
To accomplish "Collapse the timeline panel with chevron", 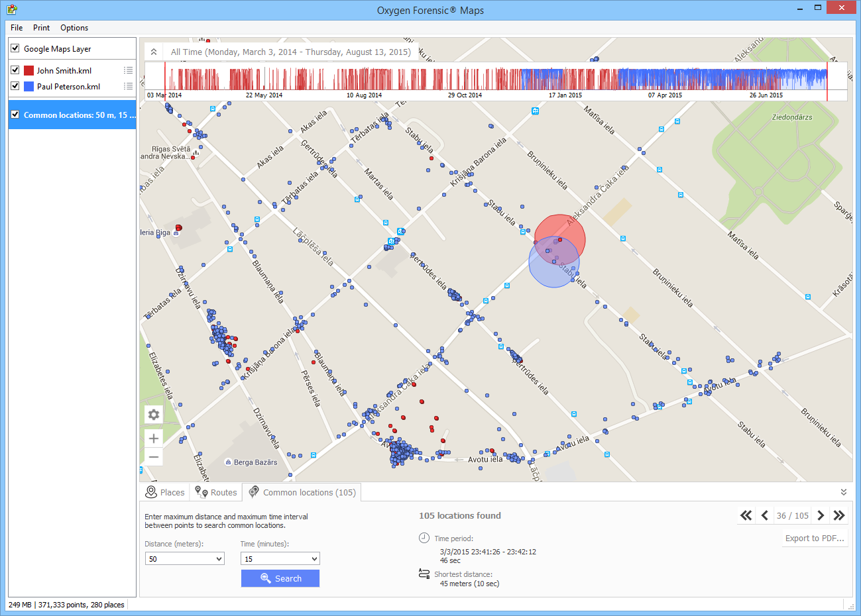I will pyautogui.click(x=154, y=52).
